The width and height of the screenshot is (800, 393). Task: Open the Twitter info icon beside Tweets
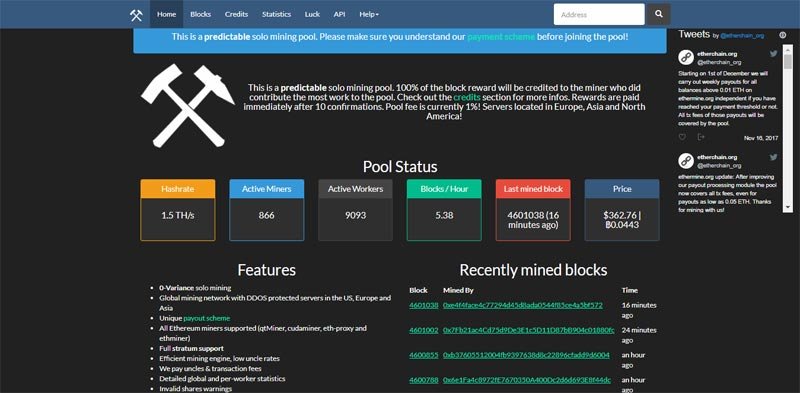pyautogui.click(x=783, y=35)
